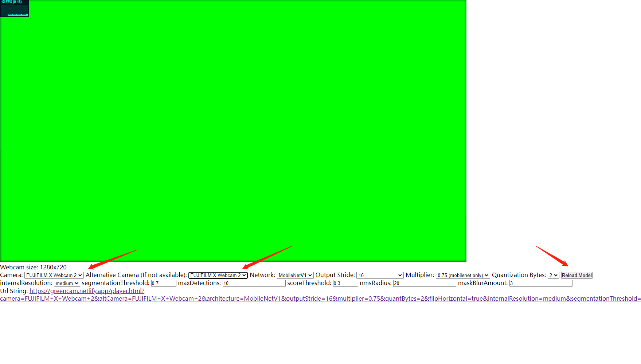Expand the Output Stride dropdown

380,275
